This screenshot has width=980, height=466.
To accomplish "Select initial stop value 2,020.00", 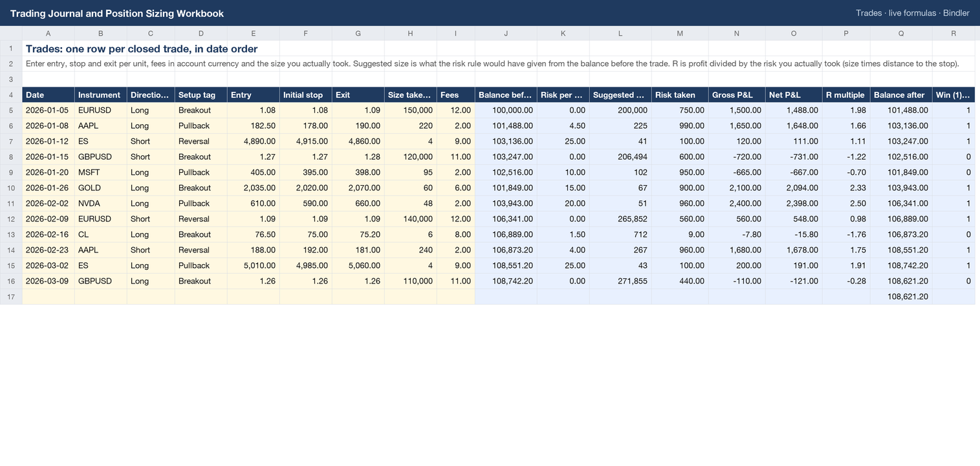I will click(305, 188).
